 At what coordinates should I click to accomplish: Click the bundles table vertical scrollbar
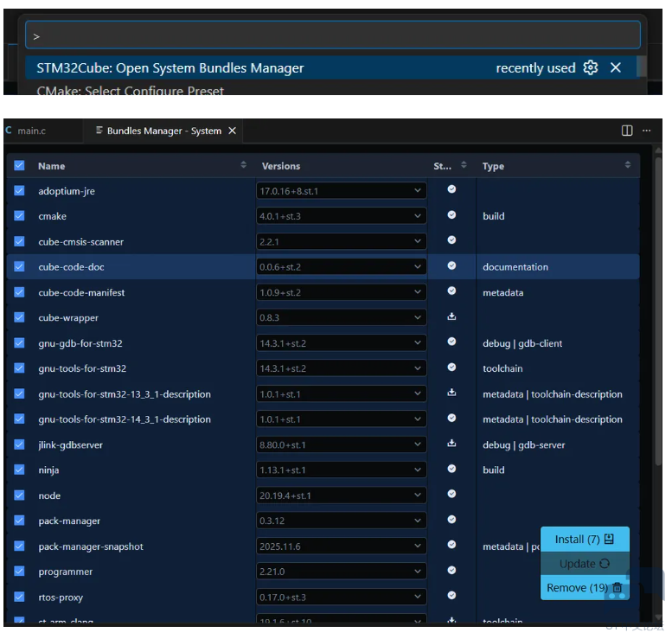[x=658, y=313]
